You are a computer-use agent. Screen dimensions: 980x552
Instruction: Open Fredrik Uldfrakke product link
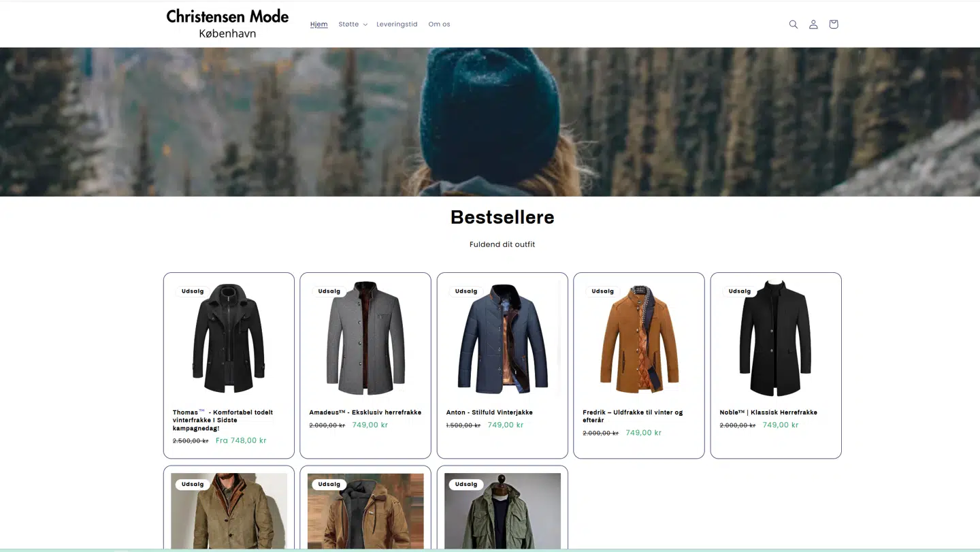click(632, 416)
